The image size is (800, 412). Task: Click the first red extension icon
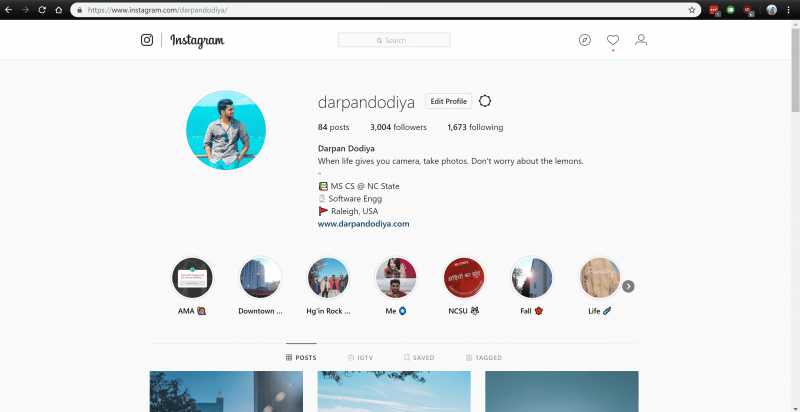coord(714,10)
